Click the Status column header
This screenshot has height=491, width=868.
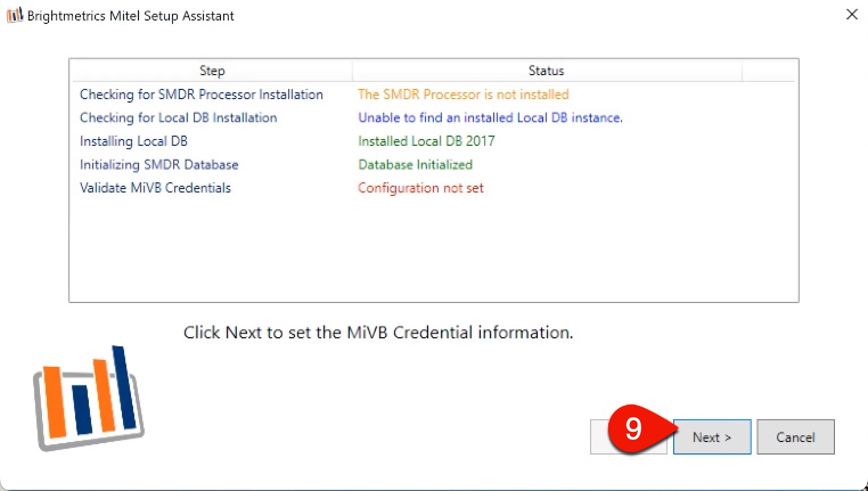click(546, 71)
